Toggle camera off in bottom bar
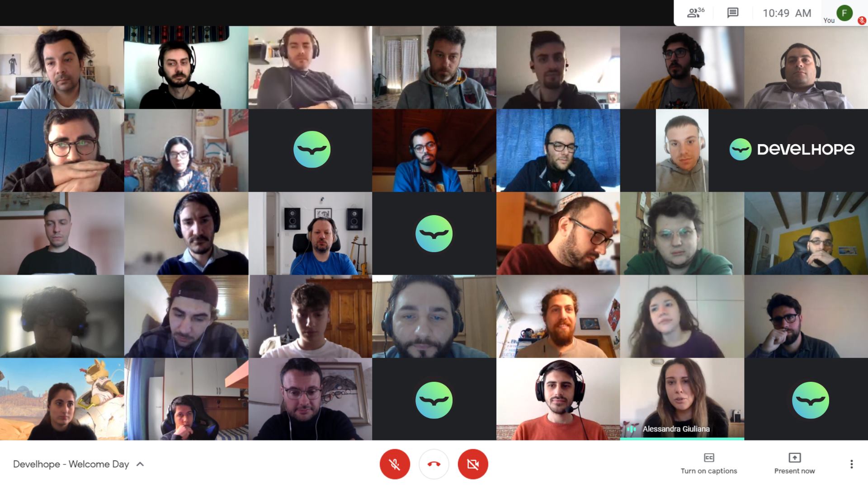 473,464
